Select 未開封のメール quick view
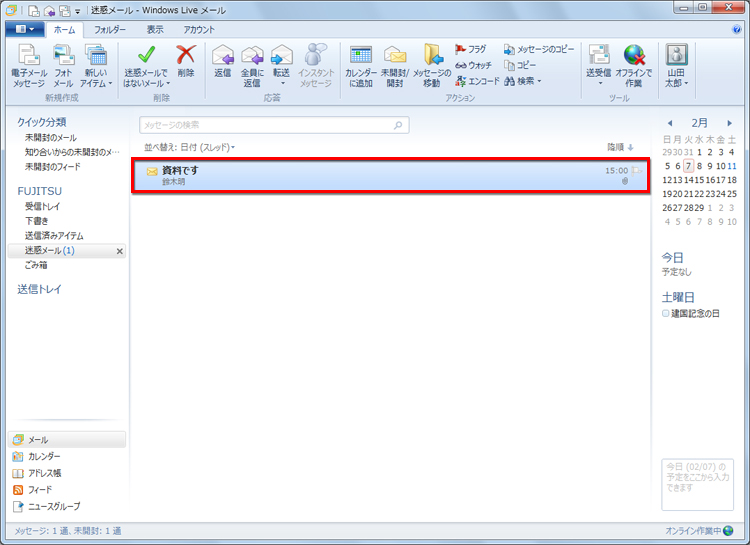Viewport: 750px width, 545px height. point(51,138)
